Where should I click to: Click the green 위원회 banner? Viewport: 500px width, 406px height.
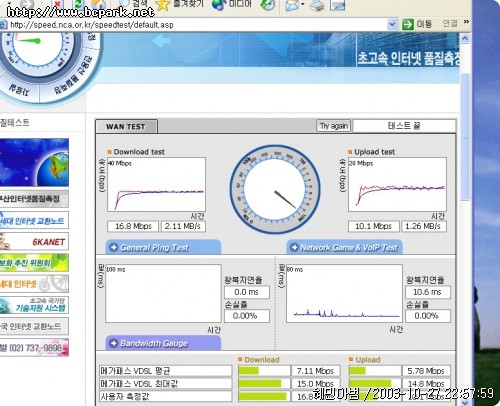coord(34,263)
